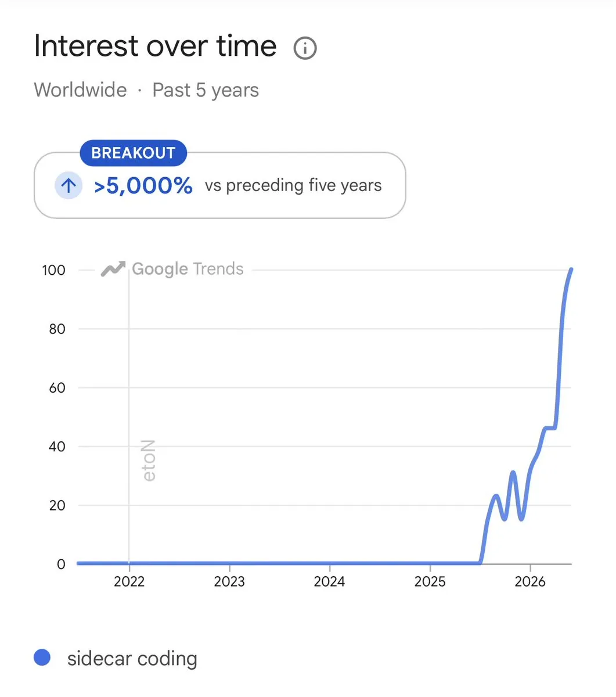The image size is (616, 697).
Task: Select the blue dot next to sidecar coding
Action: point(42,658)
